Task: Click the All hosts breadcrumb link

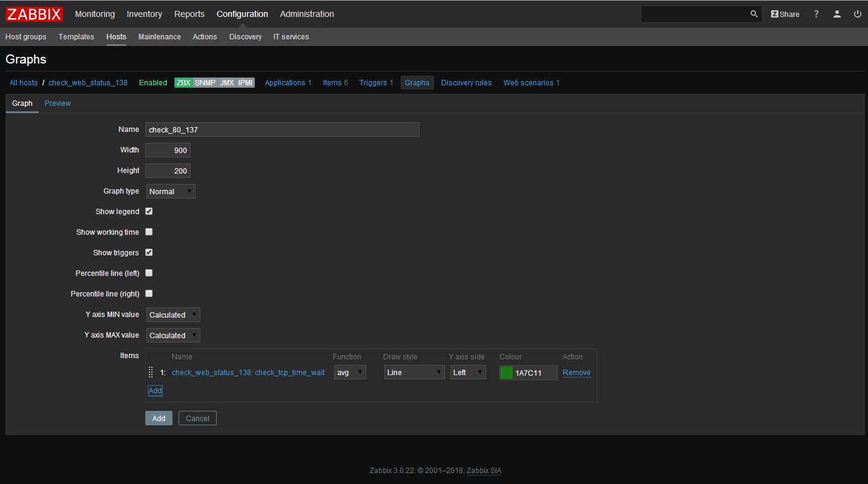Action: pyautogui.click(x=24, y=83)
